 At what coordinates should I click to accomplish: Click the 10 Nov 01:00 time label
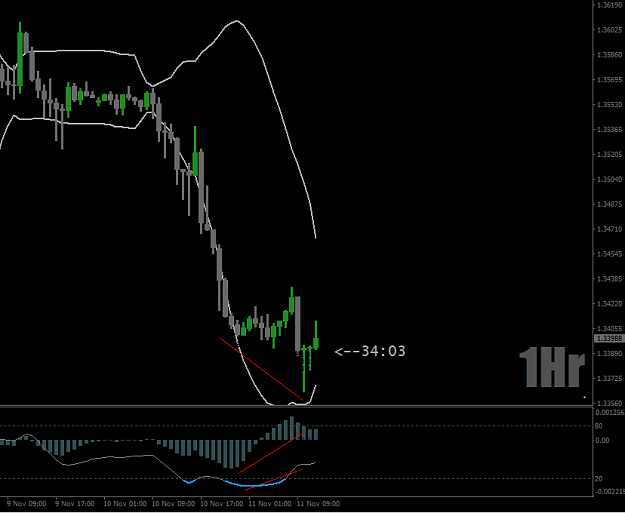[x=125, y=504]
